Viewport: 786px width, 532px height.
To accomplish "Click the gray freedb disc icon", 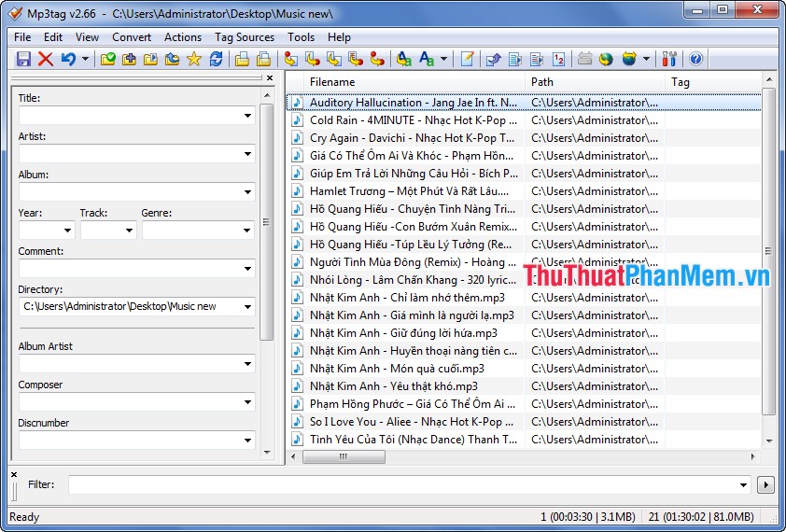I will [x=584, y=59].
